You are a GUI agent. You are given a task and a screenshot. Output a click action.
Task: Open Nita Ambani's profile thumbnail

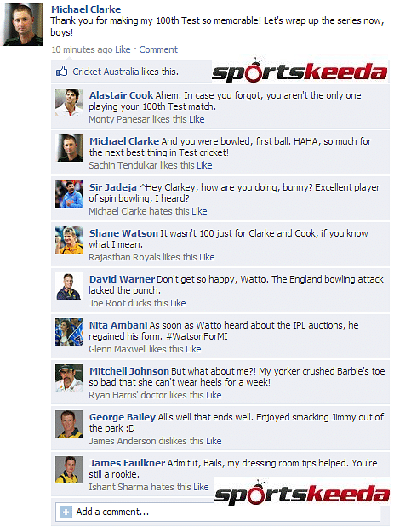[69, 332]
